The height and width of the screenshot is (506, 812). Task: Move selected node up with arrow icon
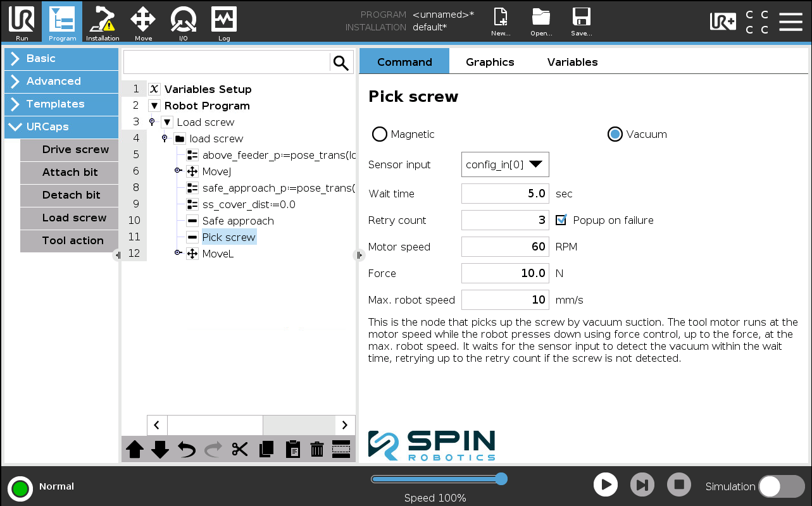coord(135,450)
